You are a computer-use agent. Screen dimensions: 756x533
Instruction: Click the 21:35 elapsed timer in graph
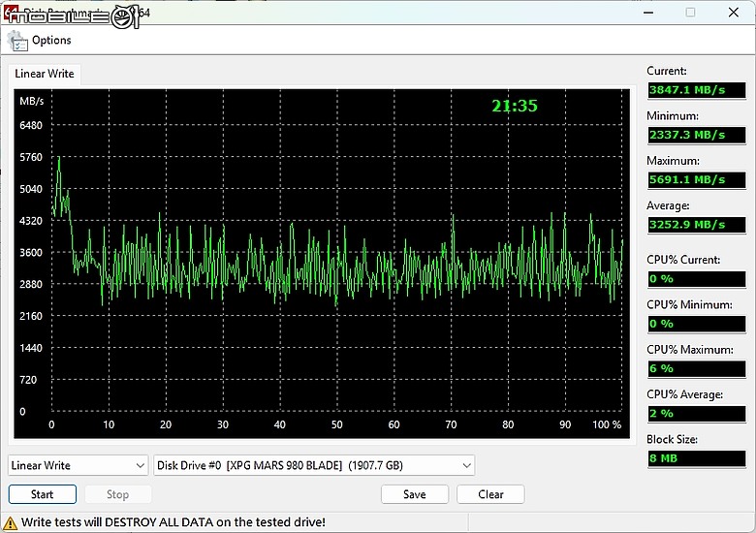[x=515, y=106]
